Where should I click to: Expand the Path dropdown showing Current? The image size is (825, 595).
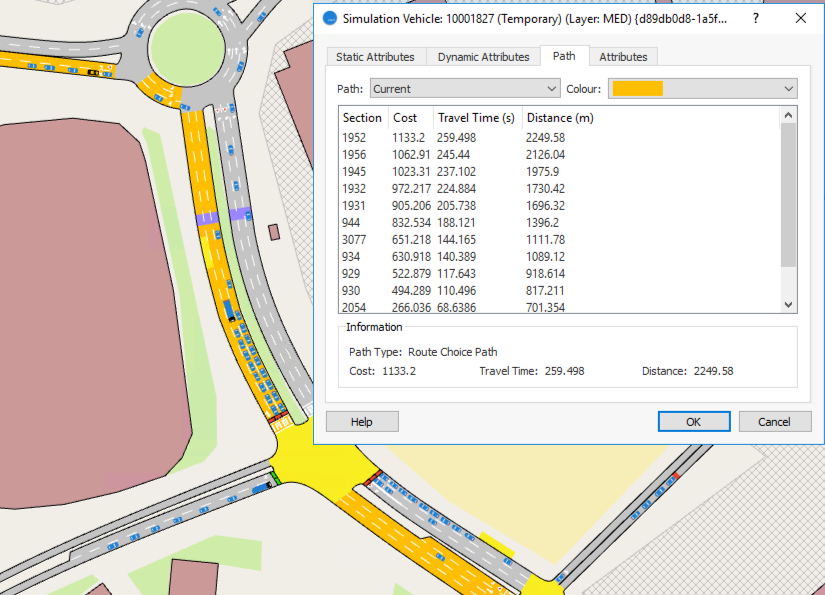coord(464,89)
